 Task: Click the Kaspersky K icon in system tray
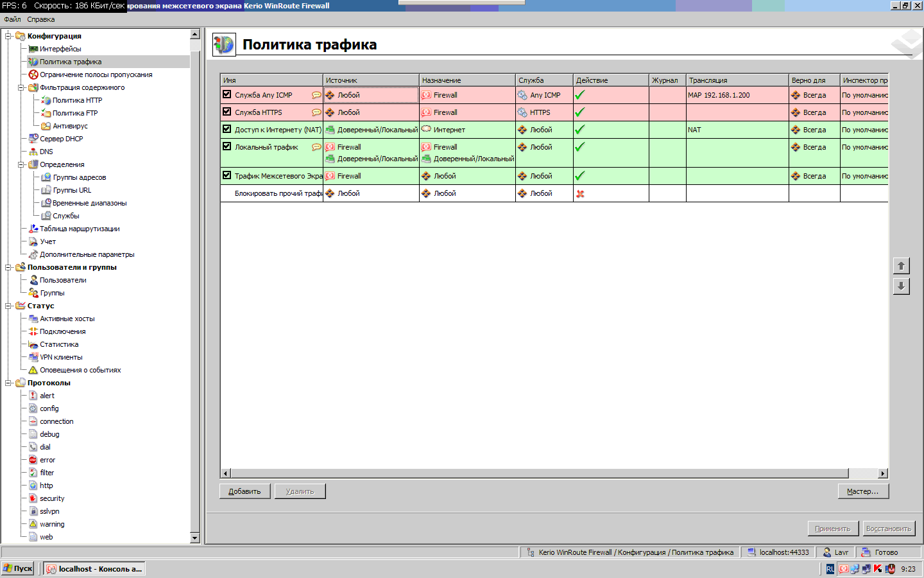[878, 569]
